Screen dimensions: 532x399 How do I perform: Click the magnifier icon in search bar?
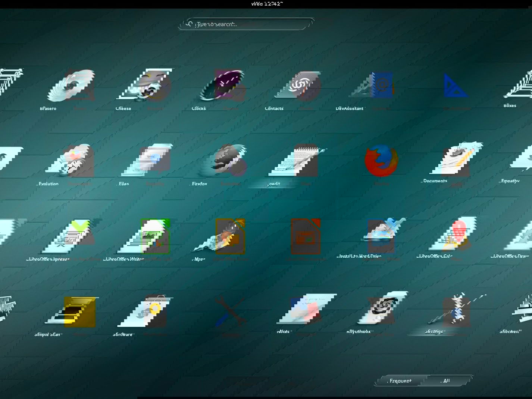[190, 24]
